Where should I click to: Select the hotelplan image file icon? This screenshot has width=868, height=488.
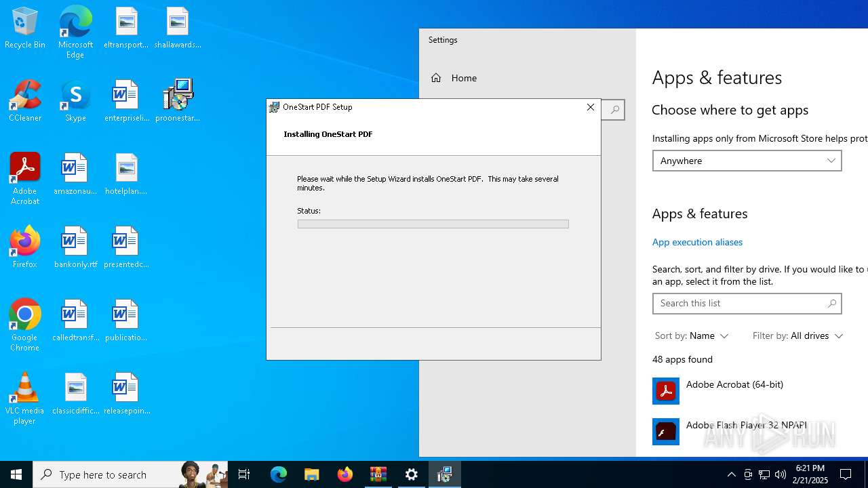coord(126,175)
